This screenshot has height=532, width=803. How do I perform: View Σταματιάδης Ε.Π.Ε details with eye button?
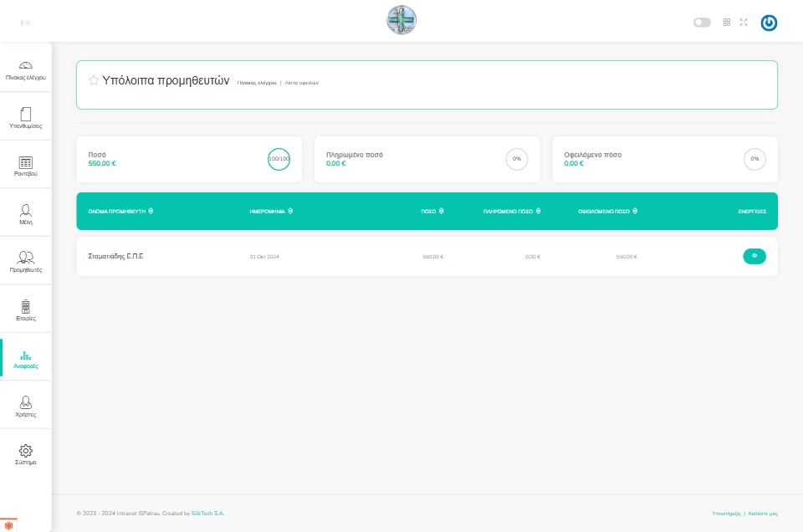pyautogui.click(x=754, y=256)
